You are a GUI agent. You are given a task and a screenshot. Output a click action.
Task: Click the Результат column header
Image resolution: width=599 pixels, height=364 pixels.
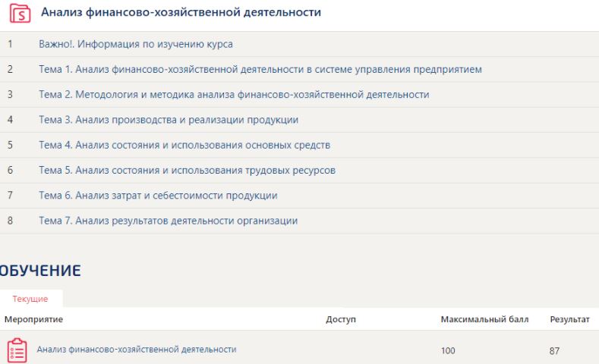coord(569,319)
